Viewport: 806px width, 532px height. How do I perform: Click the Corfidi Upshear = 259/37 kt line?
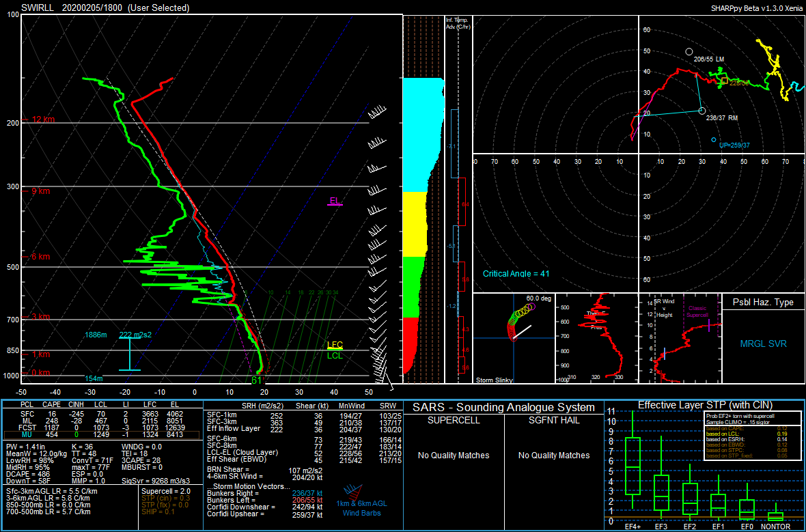coord(265,514)
